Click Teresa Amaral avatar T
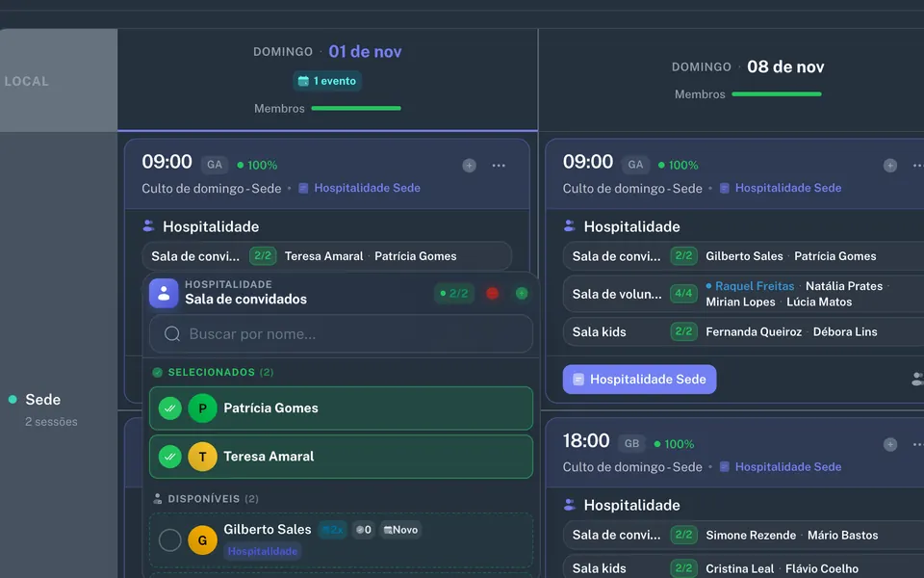Image resolution: width=924 pixels, height=578 pixels. coord(202,457)
